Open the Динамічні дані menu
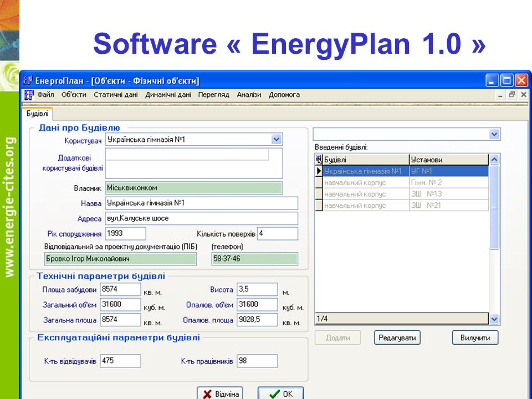The image size is (532, 399). [168, 95]
